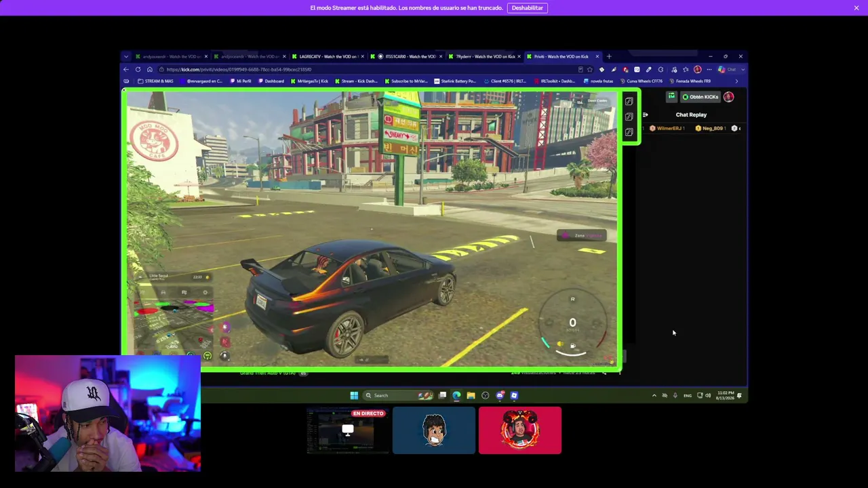
Task: Select WilmerERJ in chat gifters list
Action: [667, 128]
